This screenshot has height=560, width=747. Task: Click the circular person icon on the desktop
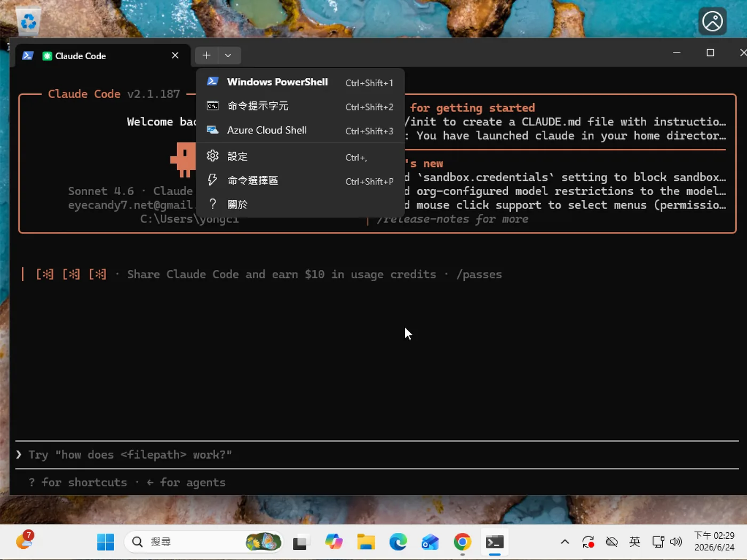pos(712,21)
